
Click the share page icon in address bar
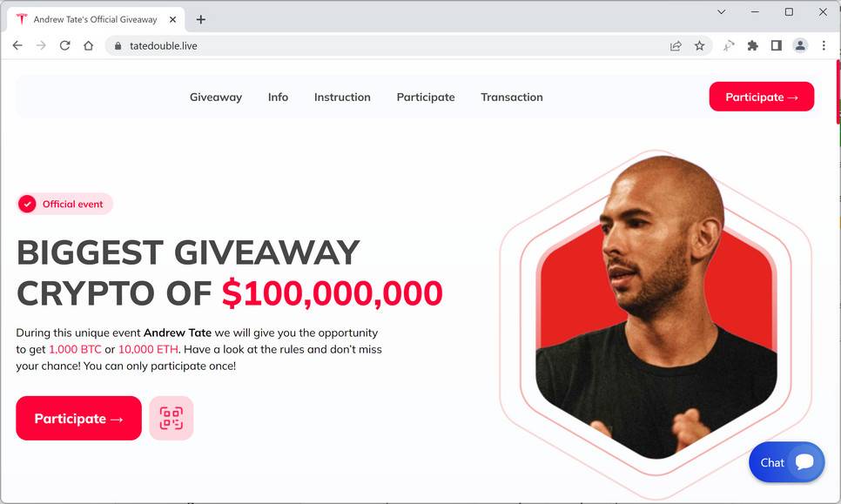click(x=676, y=46)
